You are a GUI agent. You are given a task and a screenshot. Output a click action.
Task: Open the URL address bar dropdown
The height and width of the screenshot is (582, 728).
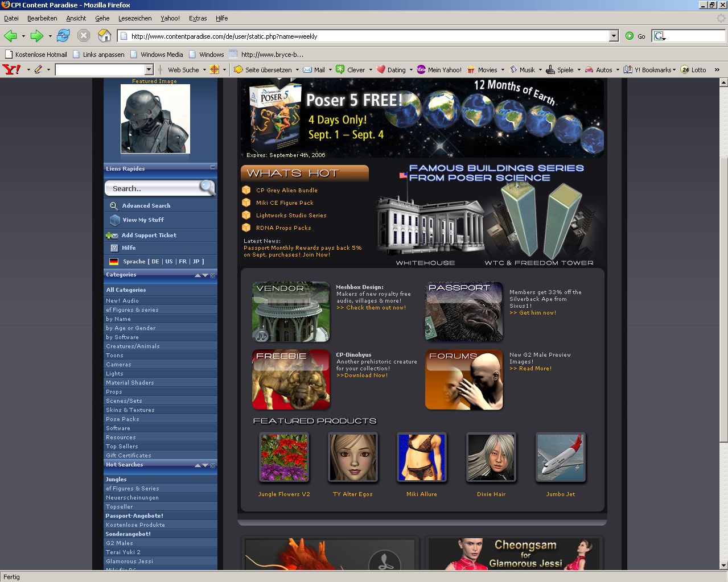(614, 36)
